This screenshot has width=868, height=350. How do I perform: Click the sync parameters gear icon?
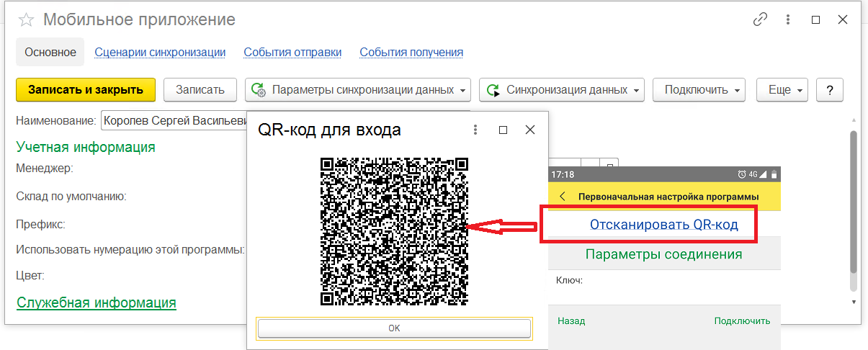pyautogui.click(x=259, y=90)
